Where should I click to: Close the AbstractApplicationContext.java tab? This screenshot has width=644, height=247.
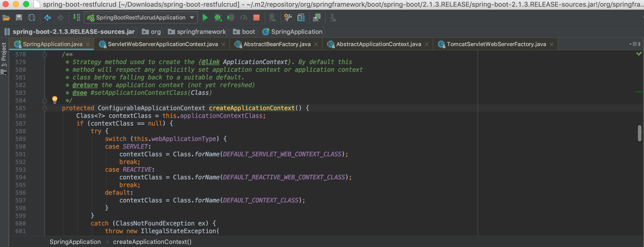[427, 44]
